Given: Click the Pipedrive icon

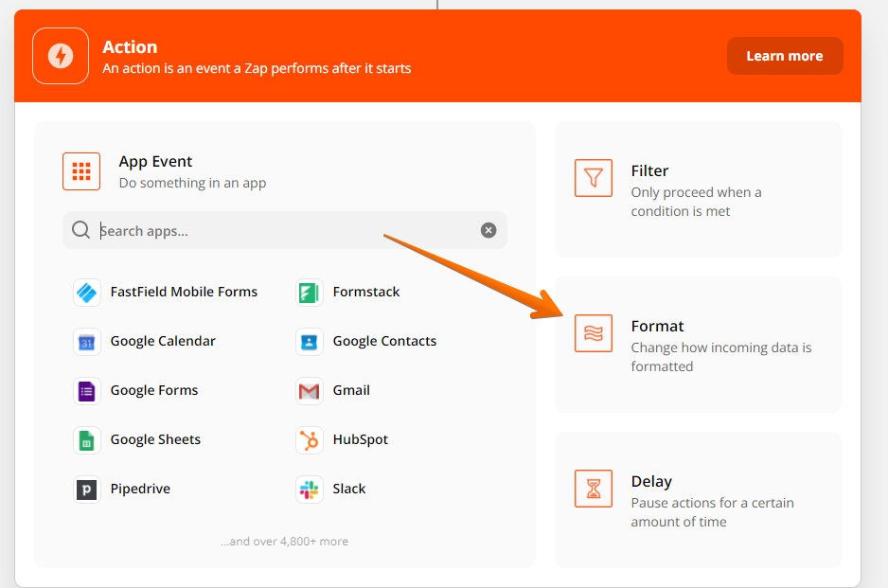Looking at the screenshot, I should tap(87, 490).
